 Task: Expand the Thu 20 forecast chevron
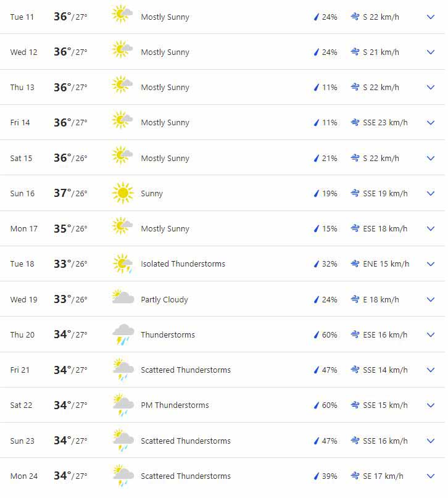coord(431,334)
